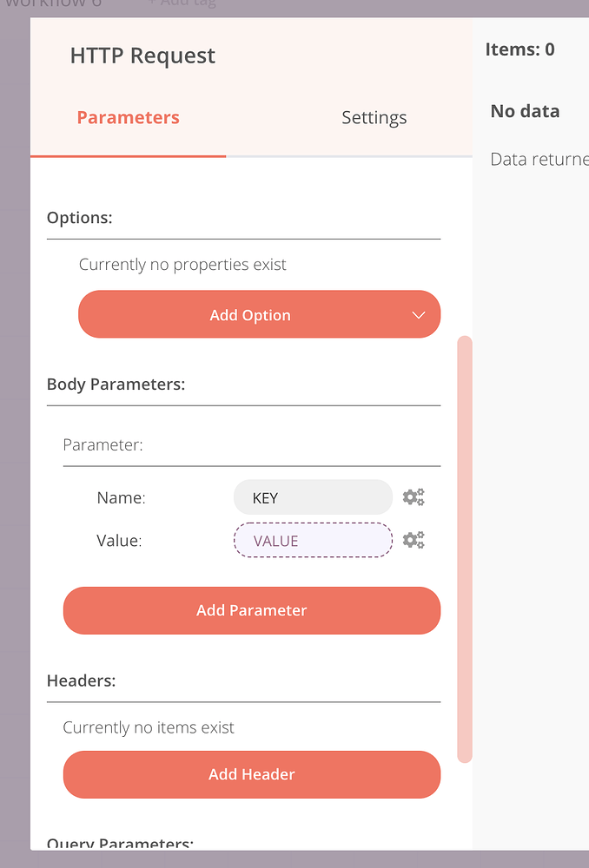Click the Add Header button
The width and height of the screenshot is (589, 868).
coord(251,774)
